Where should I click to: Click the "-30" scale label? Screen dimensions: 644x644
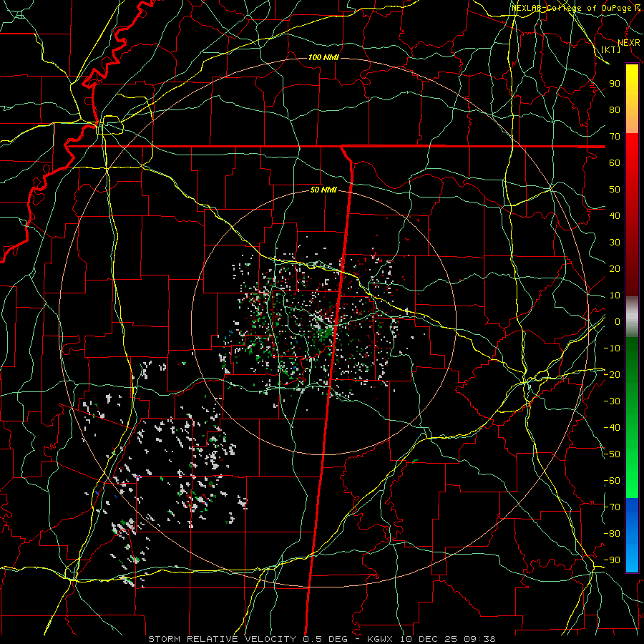tap(612, 401)
